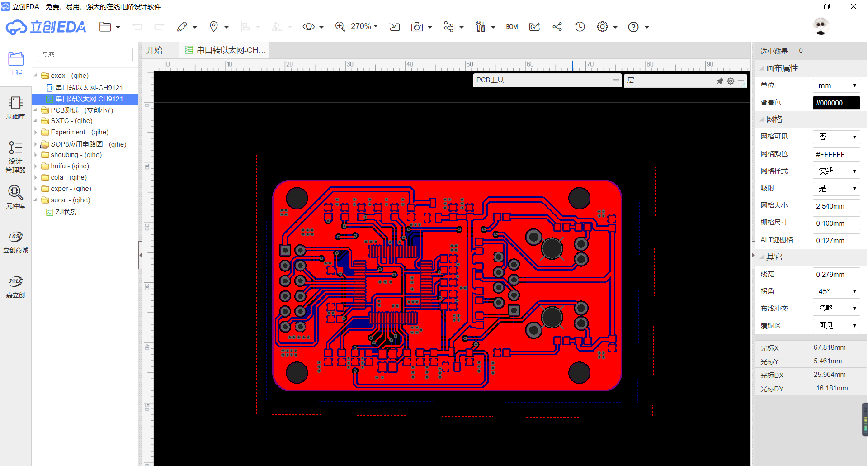
Task: Open the BOM export tool
Action: 512,27
